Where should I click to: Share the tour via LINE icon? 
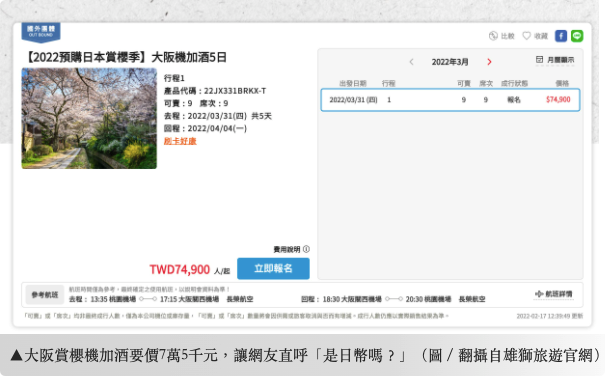pos(577,36)
